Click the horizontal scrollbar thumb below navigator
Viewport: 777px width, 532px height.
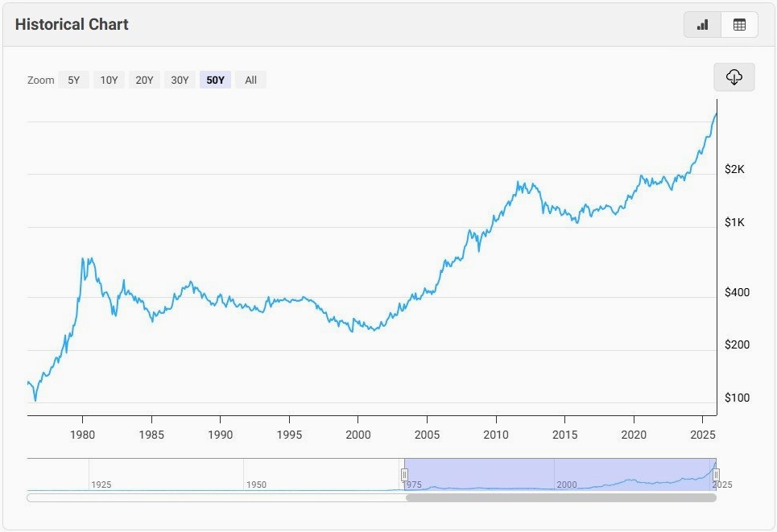pos(560,497)
